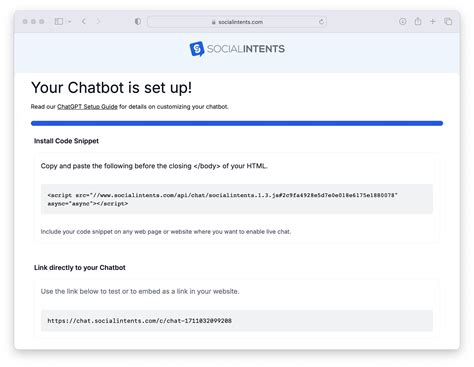This screenshot has height=367, width=474.
Task: Click the Your Chatbot is set up heading
Action: (x=111, y=88)
